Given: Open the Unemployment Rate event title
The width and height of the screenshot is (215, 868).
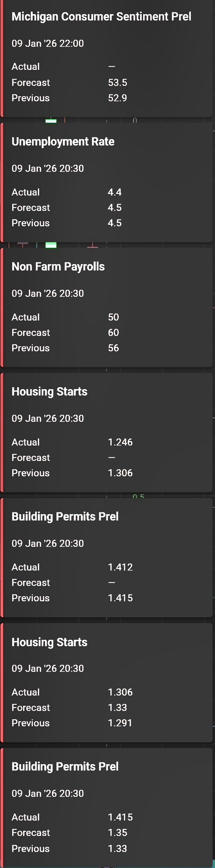Looking at the screenshot, I should pos(63,142).
